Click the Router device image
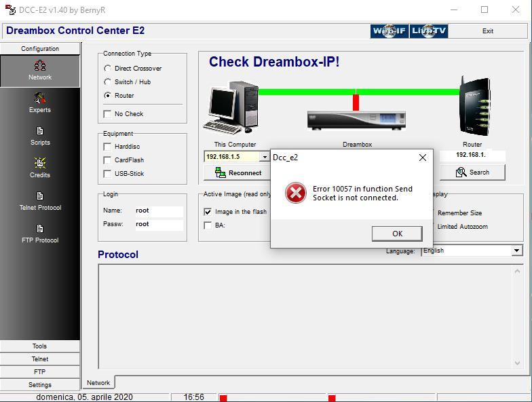 click(475, 106)
